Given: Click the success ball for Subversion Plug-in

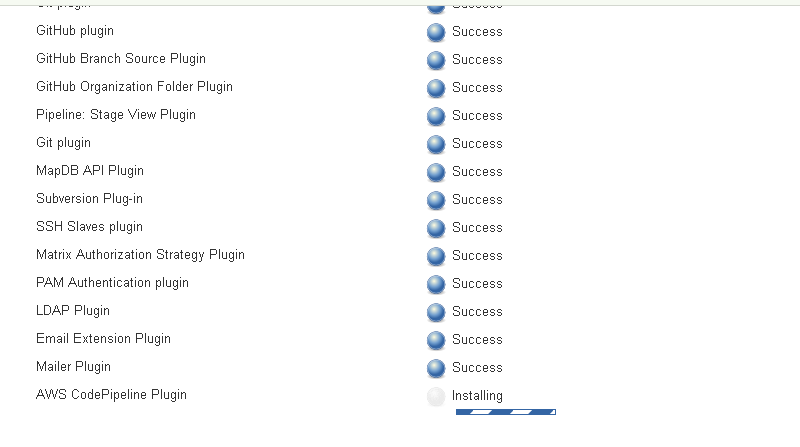Looking at the screenshot, I should (x=436, y=200).
